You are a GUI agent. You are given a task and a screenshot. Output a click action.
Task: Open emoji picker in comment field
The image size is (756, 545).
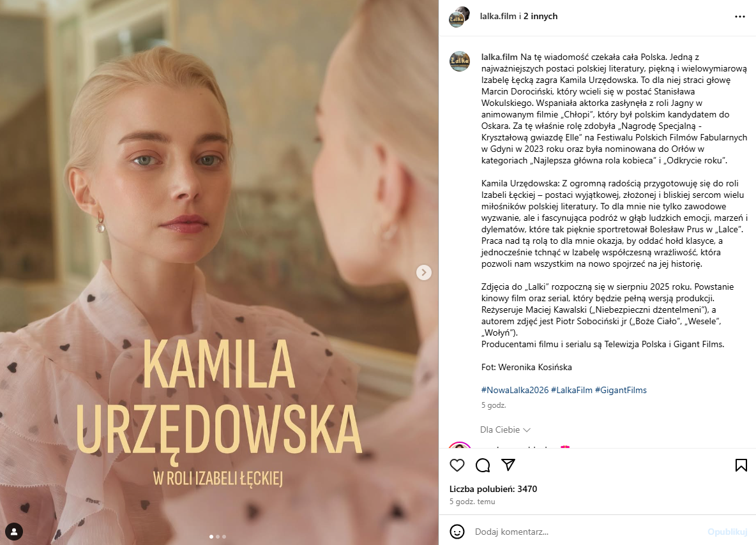pos(457,532)
